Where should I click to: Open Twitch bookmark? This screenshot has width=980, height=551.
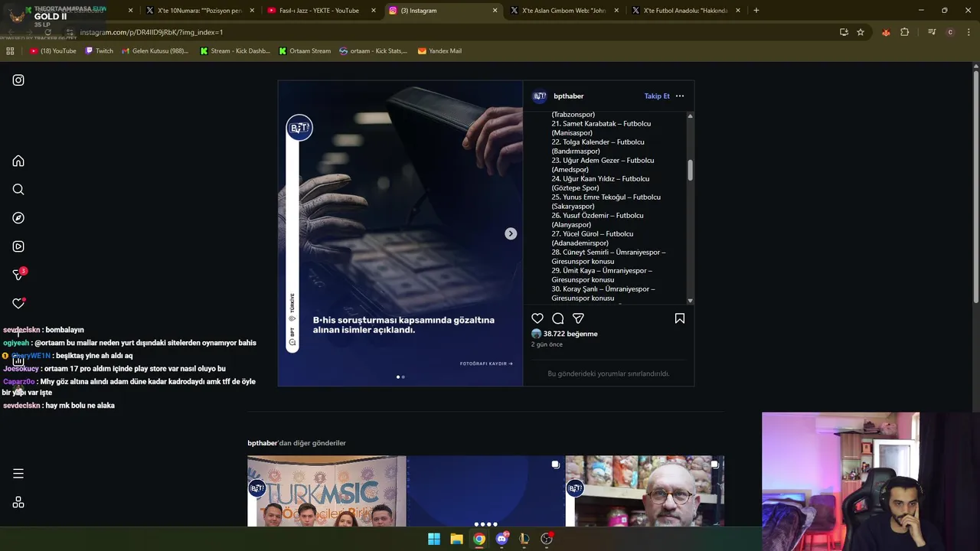(x=100, y=51)
